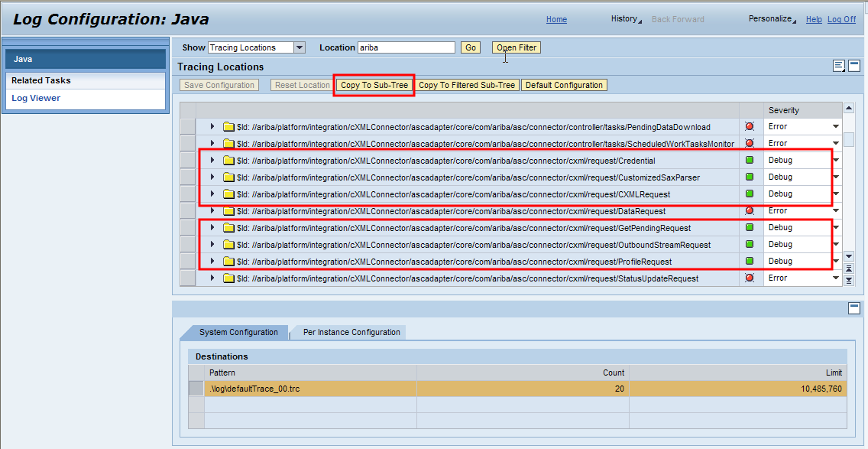The width and height of the screenshot is (868, 449).
Task: Collapse the Tracing Locations panel using its minimize icon
Action: tap(853, 67)
